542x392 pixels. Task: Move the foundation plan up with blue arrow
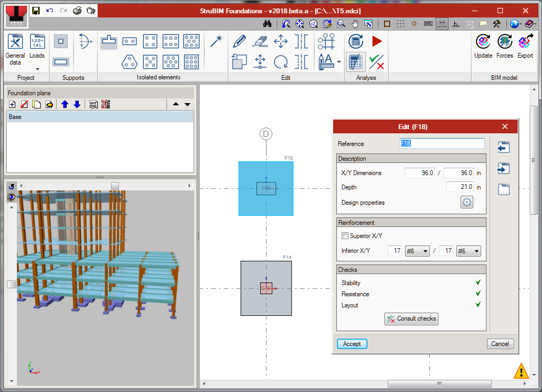[65, 104]
